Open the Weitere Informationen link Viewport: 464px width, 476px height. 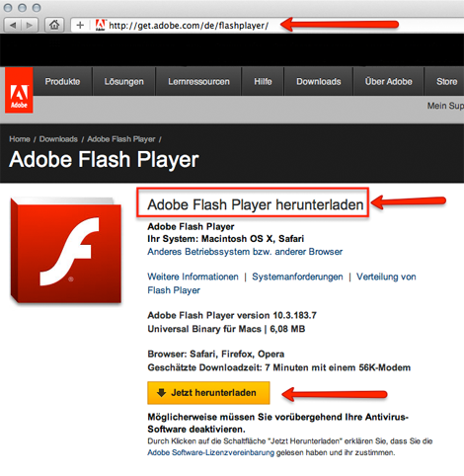(x=193, y=277)
